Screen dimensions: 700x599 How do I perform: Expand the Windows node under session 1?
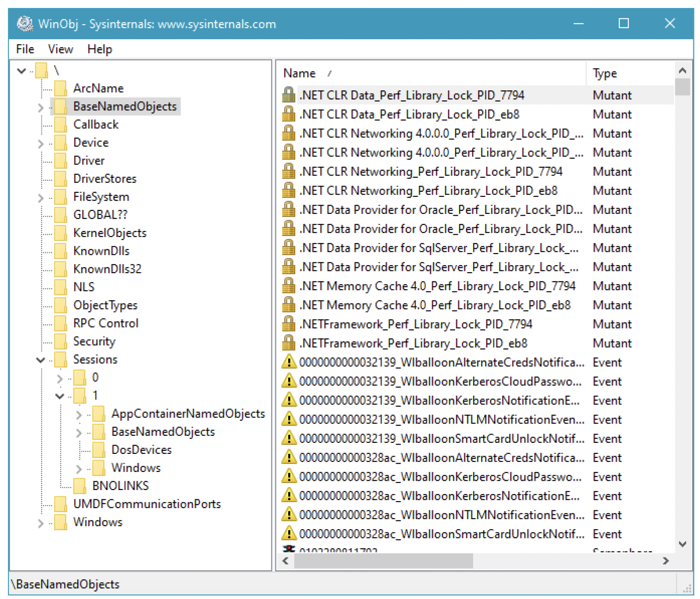(x=79, y=468)
